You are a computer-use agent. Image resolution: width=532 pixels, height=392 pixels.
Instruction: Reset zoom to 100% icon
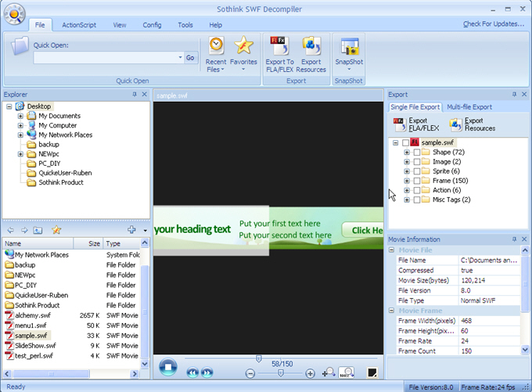click(x=347, y=372)
